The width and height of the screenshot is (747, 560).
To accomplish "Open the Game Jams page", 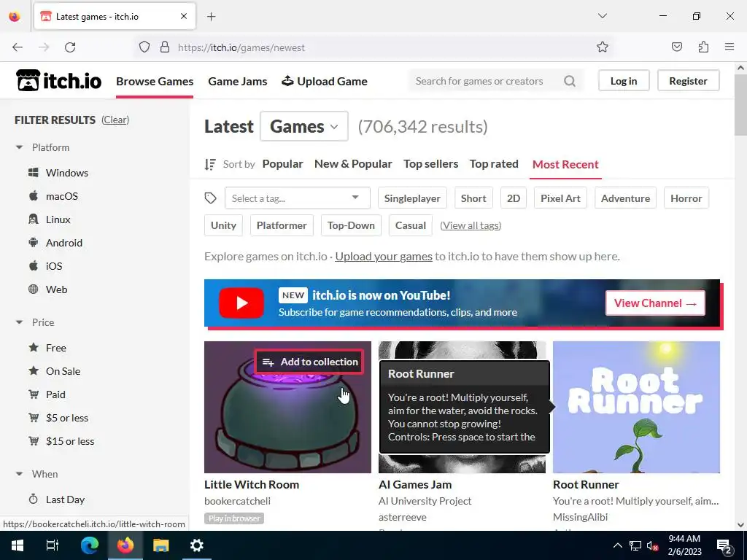I will pyautogui.click(x=238, y=82).
